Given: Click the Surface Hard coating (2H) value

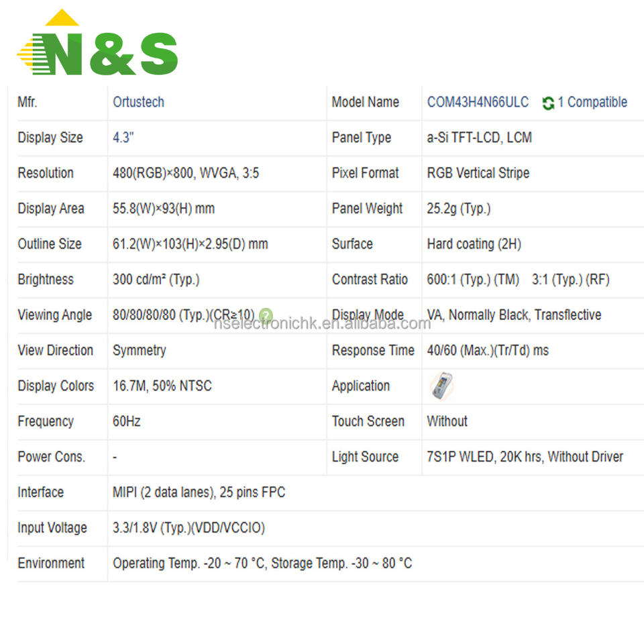Looking at the screenshot, I should [474, 244].
